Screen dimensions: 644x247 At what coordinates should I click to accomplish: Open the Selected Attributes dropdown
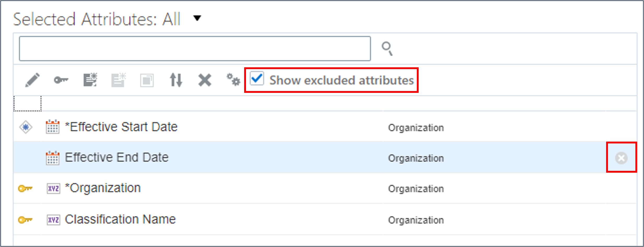[x=197, y=18]
